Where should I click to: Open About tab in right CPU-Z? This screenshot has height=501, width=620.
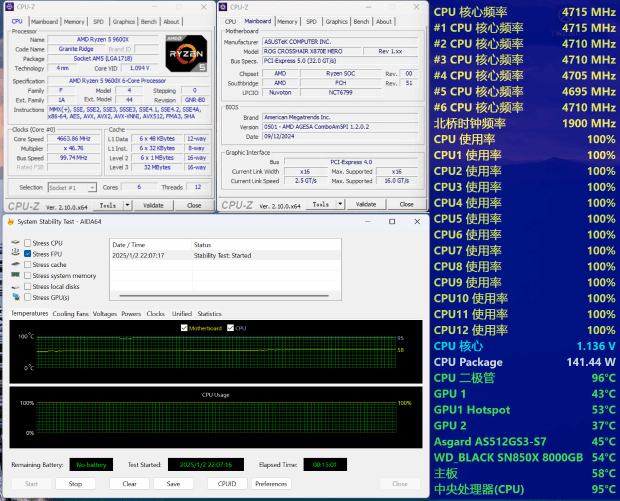(x=384, y=22)
